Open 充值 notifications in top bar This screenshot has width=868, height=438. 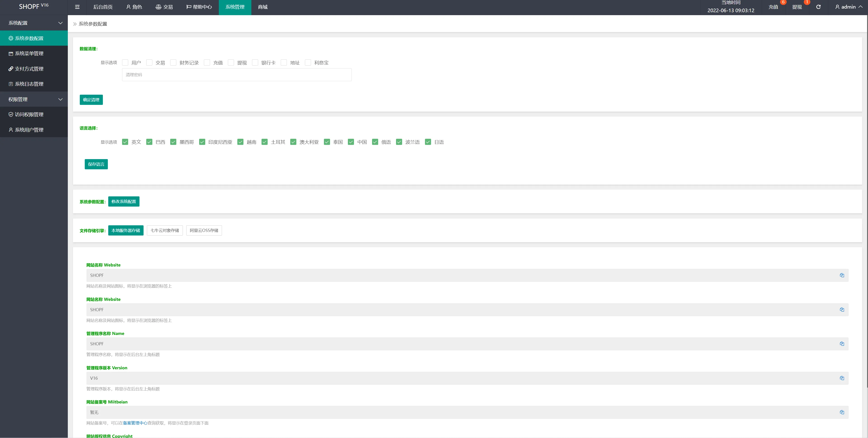pyautogui.click(x=773, y=7)
